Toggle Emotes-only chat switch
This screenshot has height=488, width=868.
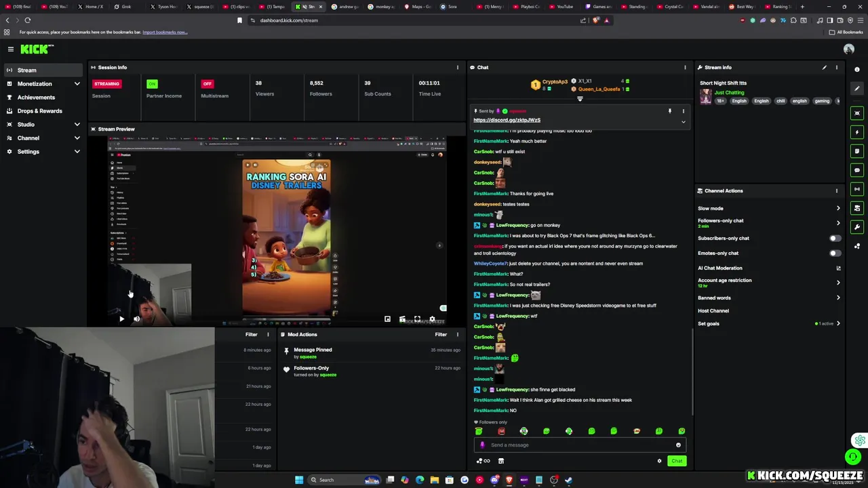point(835,253)
